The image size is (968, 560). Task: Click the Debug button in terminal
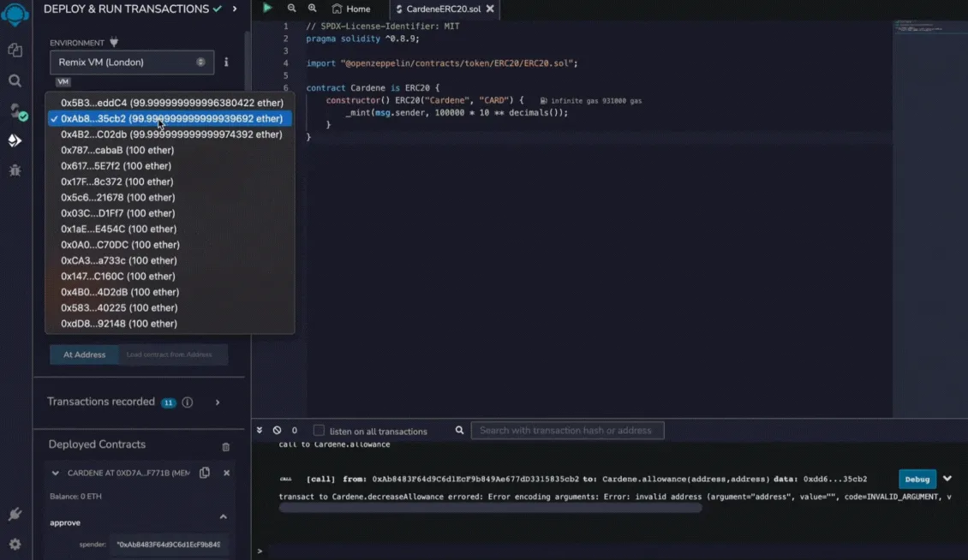(x=917, y=480)
